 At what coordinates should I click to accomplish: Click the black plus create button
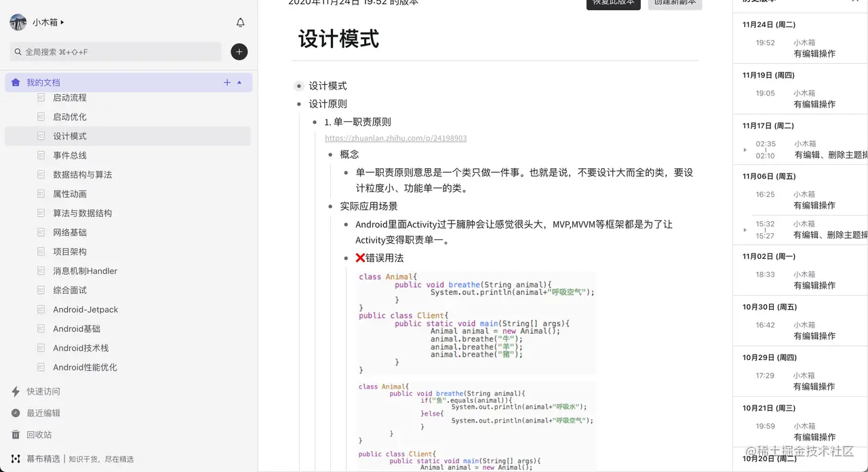239,52
